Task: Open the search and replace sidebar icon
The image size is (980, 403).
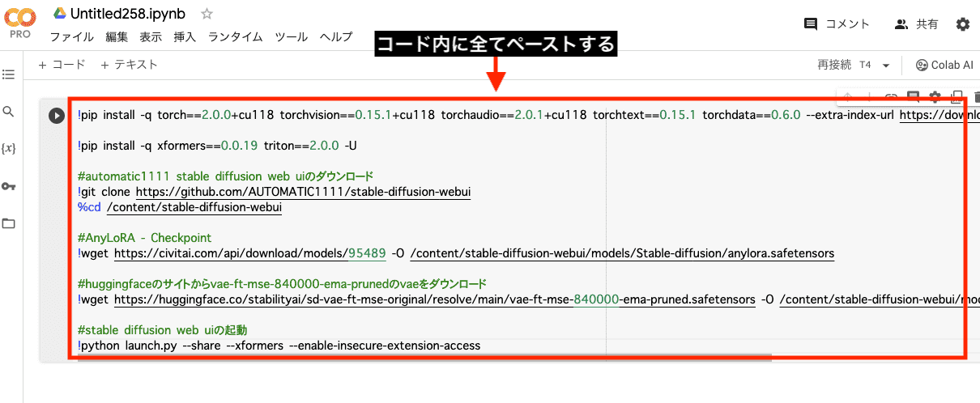Action: click(9, 112)
